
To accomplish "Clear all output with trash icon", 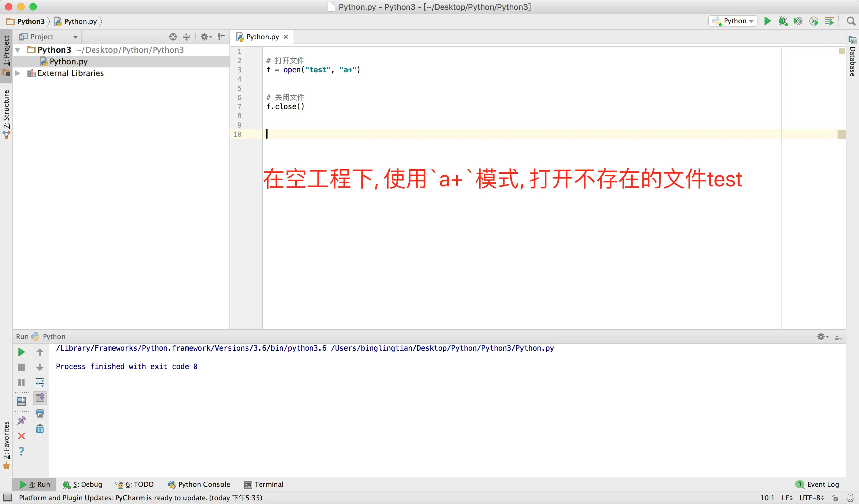I will click(40, 428).
